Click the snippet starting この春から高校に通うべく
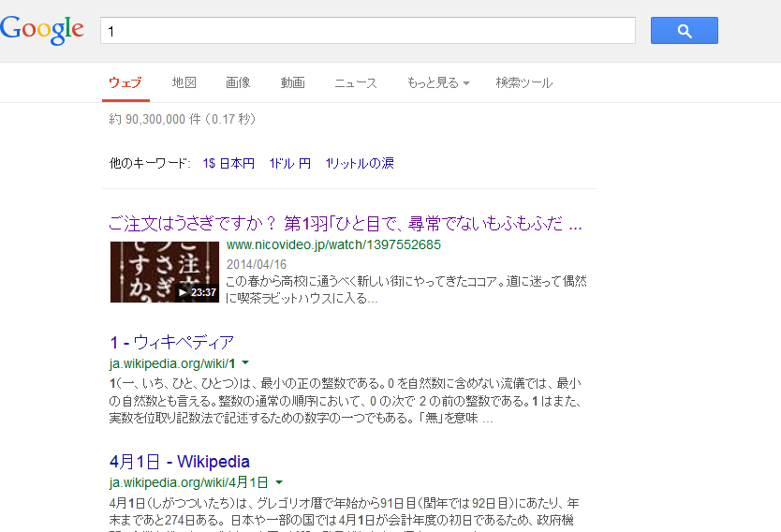This screenshot has height=532, width=781. [x=405, y=289]
